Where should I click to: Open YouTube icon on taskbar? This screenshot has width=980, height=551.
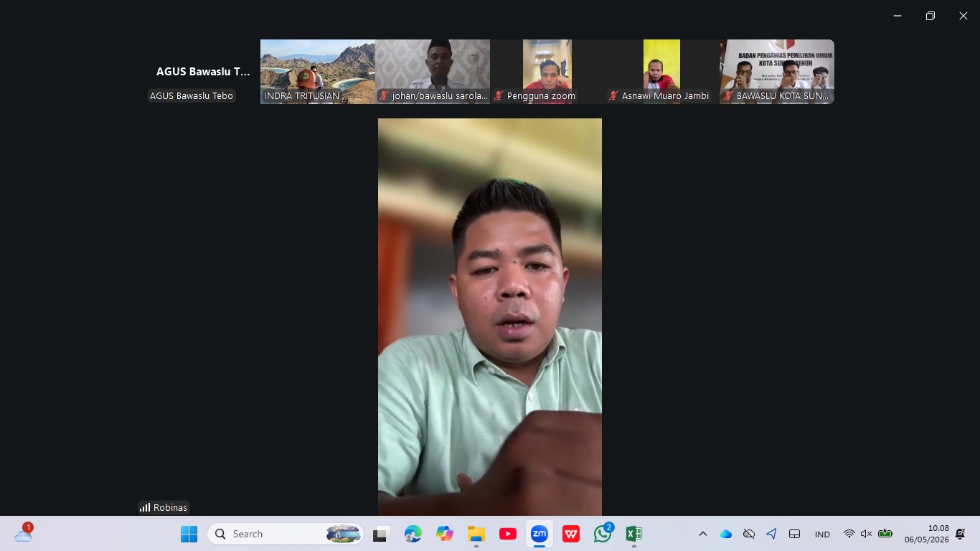508,534
